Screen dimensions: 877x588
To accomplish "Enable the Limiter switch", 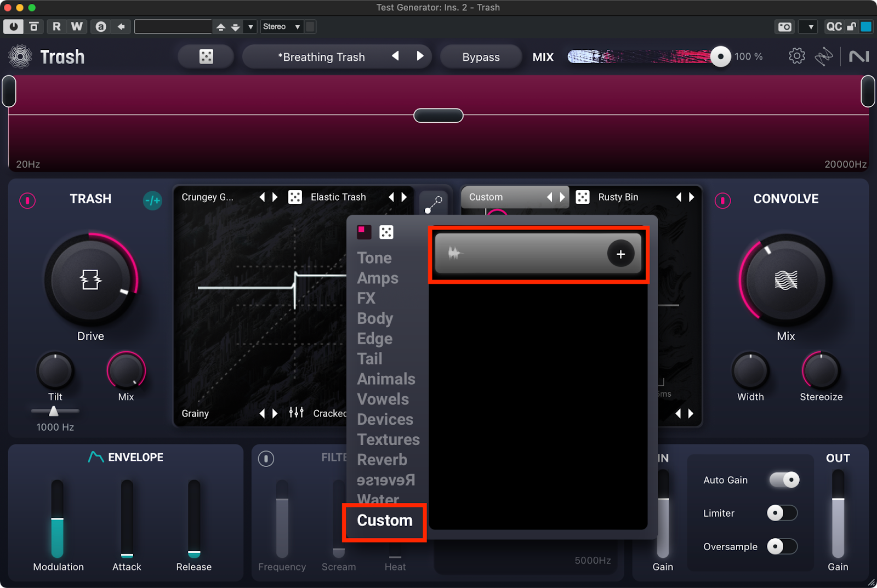I will 782,513.
